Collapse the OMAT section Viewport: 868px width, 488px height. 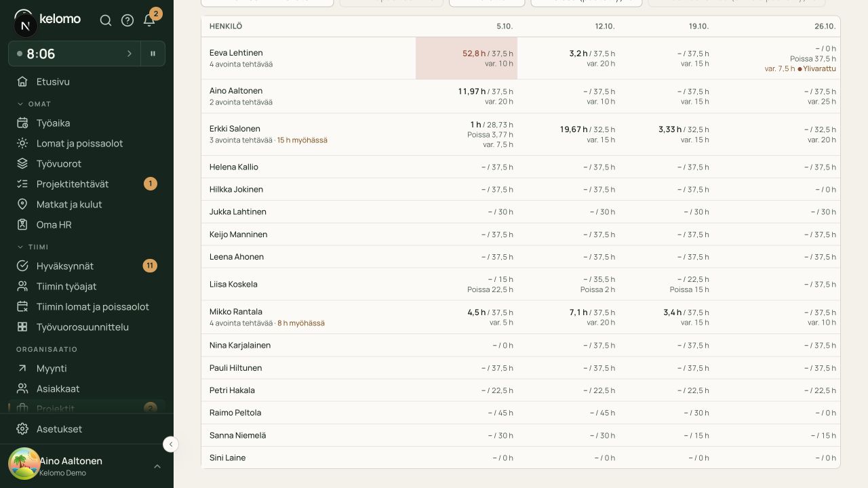click(34, 104)
